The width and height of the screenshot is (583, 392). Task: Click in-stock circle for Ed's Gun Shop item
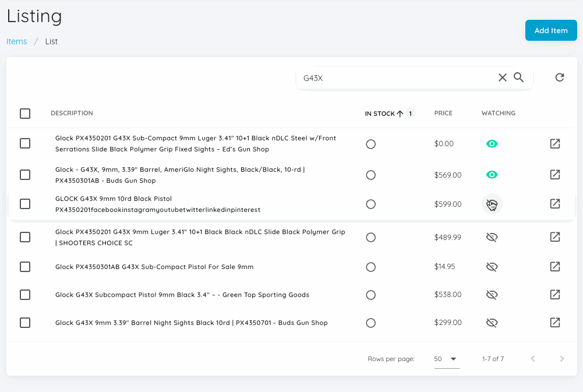point(370,144)
